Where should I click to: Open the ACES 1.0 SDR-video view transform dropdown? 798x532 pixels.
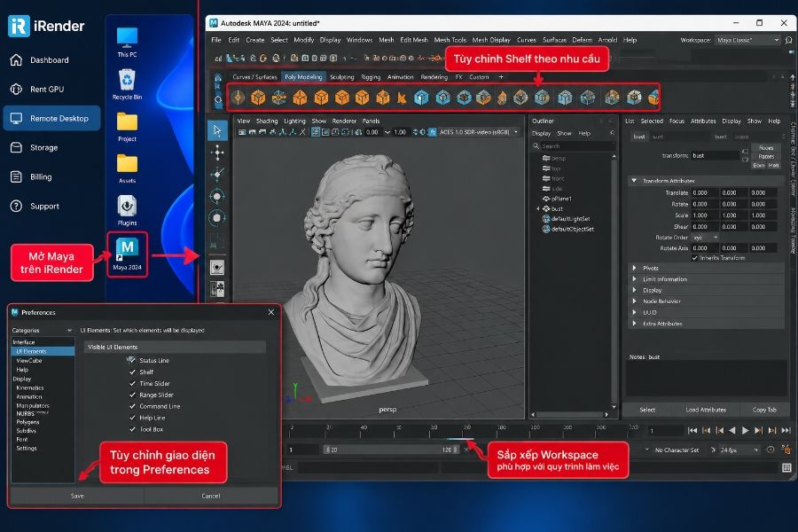tap(479, 132)
